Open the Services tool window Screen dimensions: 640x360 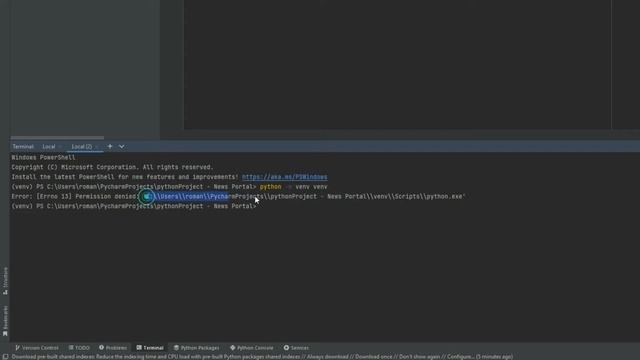click(296, 348)
